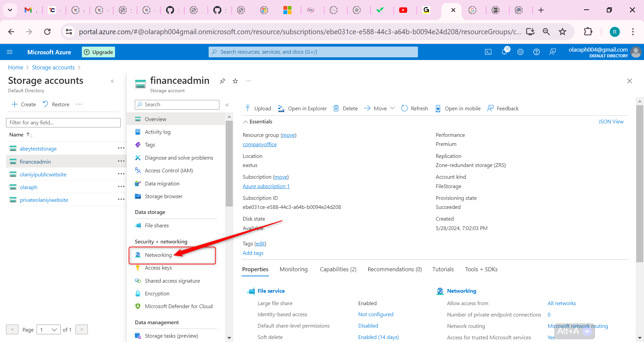Switch to the Tutorials tab
This screenshot has width=644, height=342.
tap(443, 269)
